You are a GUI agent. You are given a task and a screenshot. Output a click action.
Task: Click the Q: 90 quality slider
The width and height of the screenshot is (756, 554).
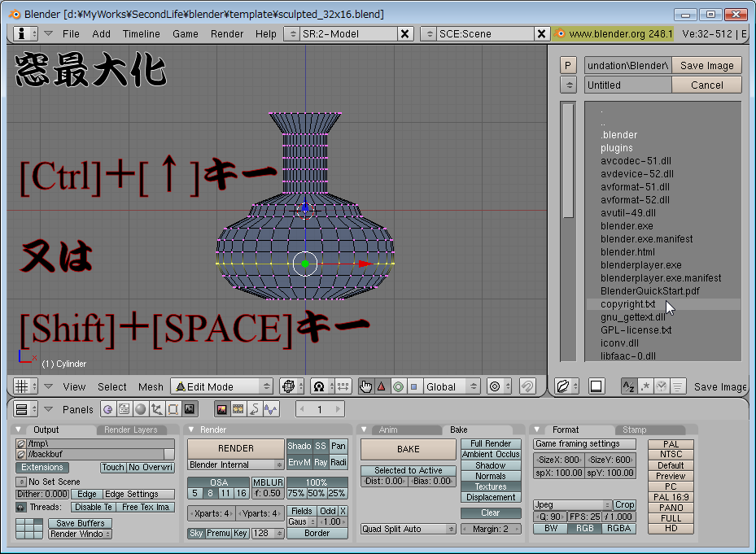pyautogui.click(x=550, y=517)
